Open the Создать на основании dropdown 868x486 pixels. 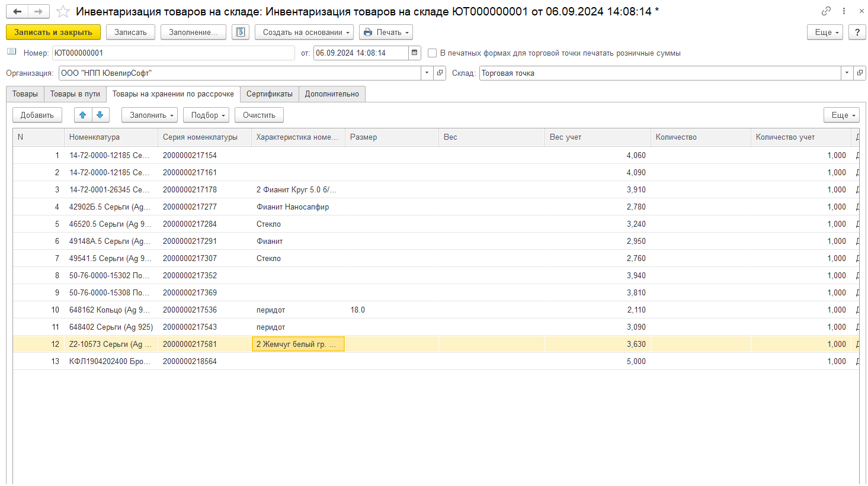304,32
